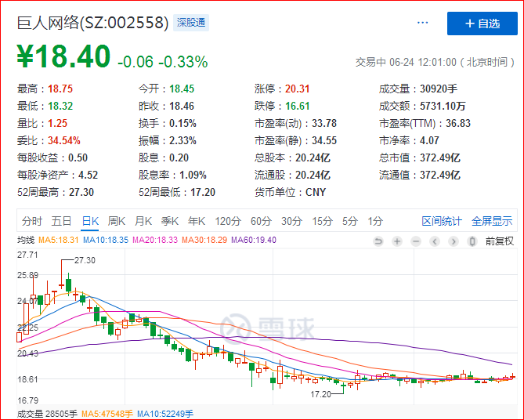The height and width of the screenshot is (420, 524).
Task: Switch to the 分时 chart tab
Action: coord(32,221)
